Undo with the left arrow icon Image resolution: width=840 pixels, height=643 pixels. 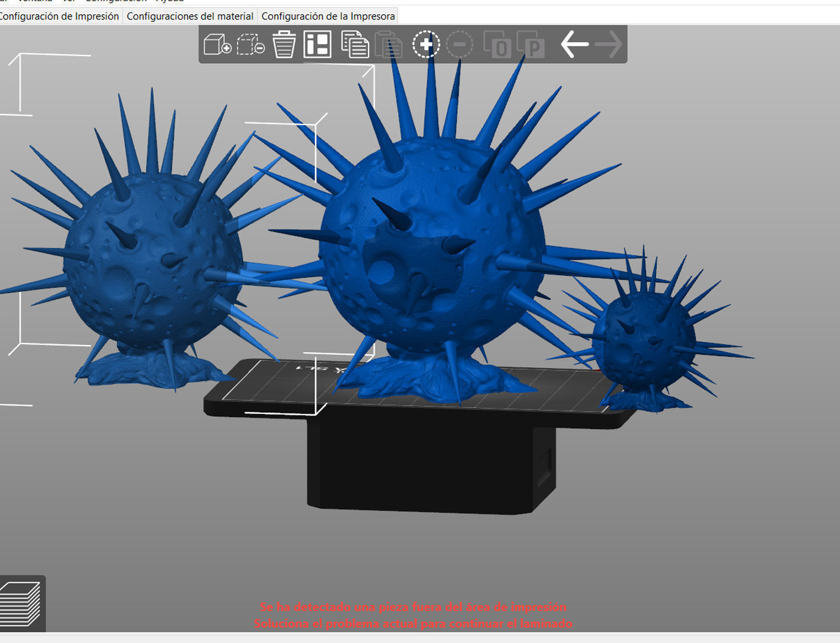pos(574,44)
